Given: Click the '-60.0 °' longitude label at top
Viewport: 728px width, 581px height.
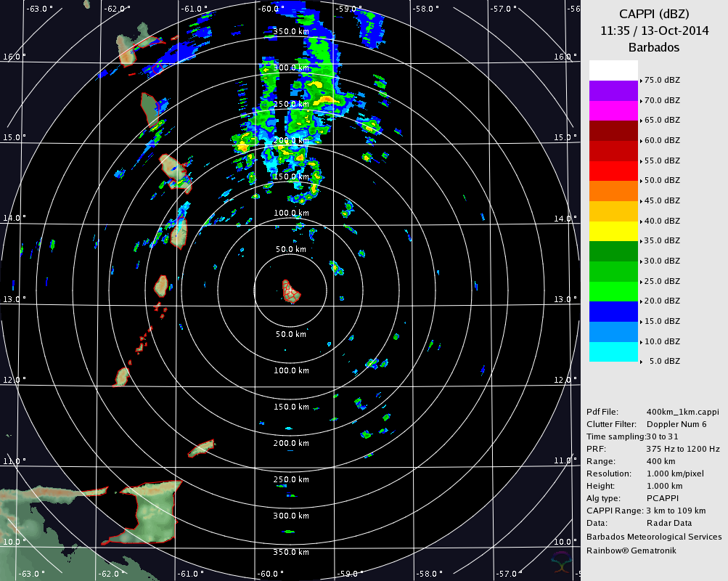Looking at the screenshot, I should coord(270,9).
